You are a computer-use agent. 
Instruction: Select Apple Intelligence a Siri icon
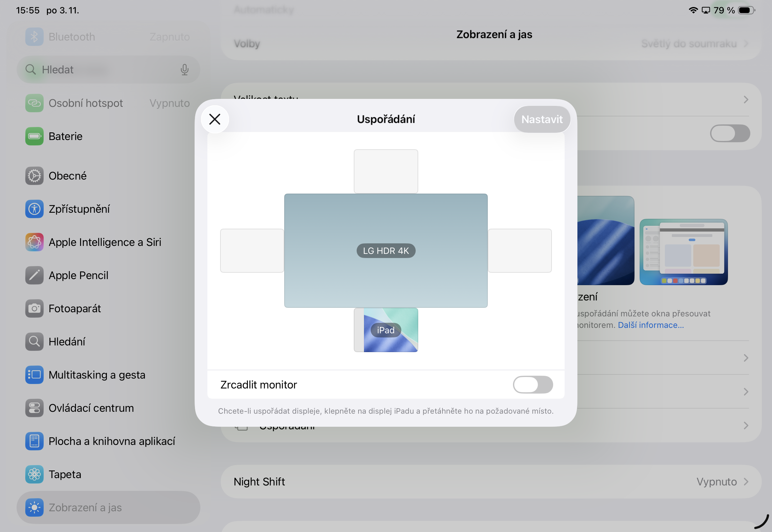coord(34,242)
